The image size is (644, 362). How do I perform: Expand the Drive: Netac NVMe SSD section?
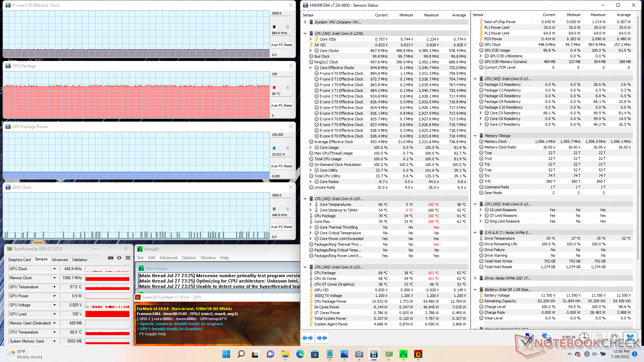tap(475, 278)
